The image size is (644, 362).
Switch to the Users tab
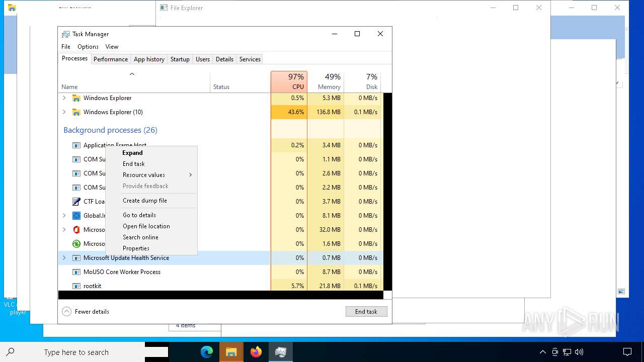point(203,59)
